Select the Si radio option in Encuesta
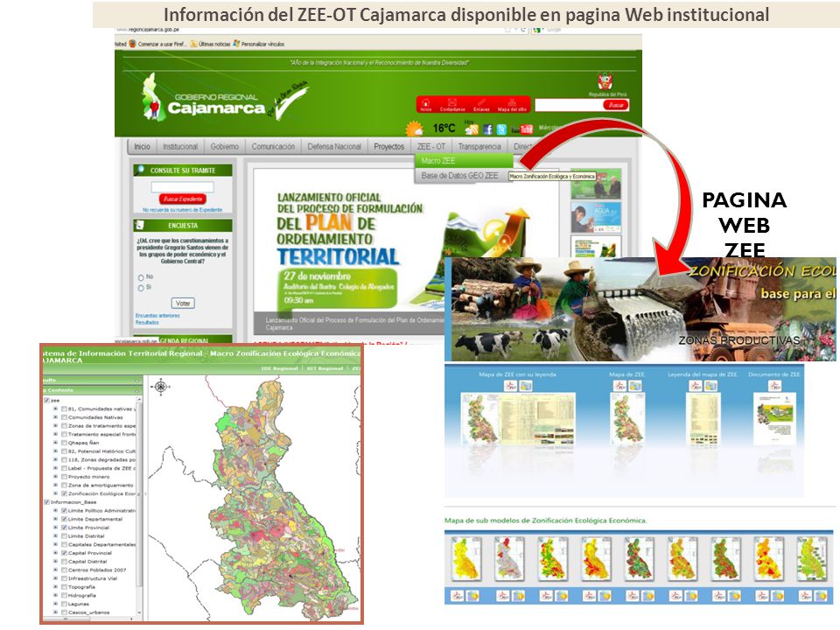The width and height of the screenshot is (840, 630). [x=141, y=288]
